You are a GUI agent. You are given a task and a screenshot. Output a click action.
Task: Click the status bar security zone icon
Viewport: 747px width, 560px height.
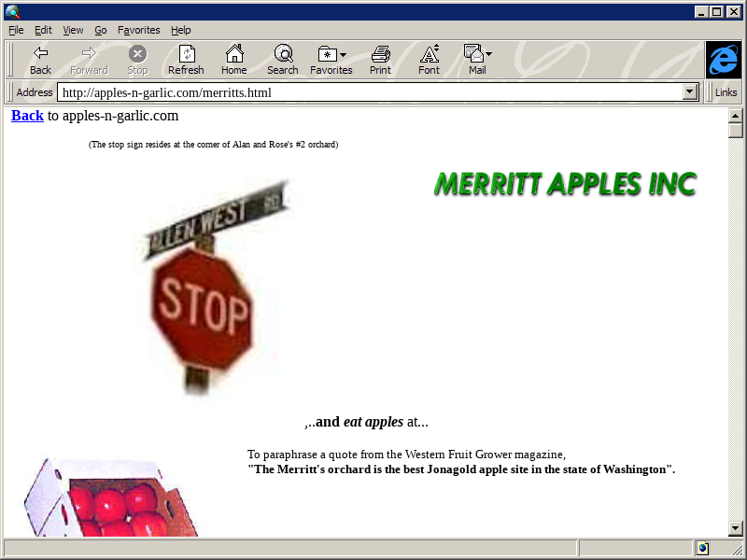click(702, 548)
